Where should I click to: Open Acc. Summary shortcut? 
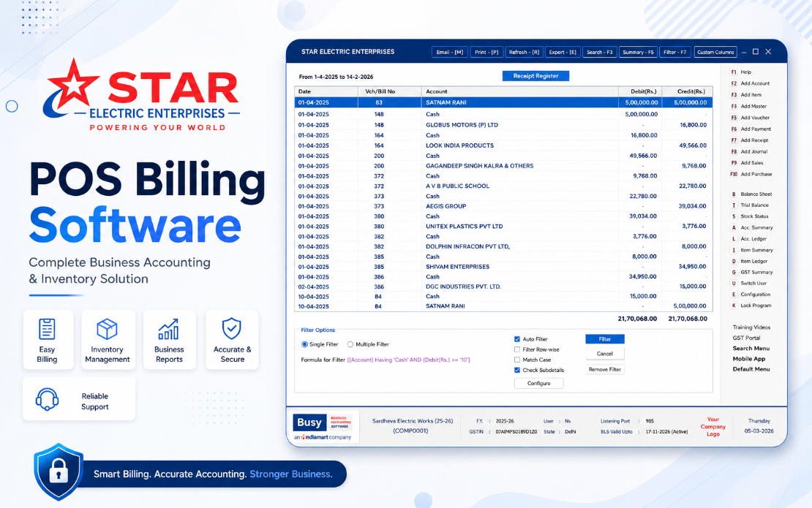(752, 227)
